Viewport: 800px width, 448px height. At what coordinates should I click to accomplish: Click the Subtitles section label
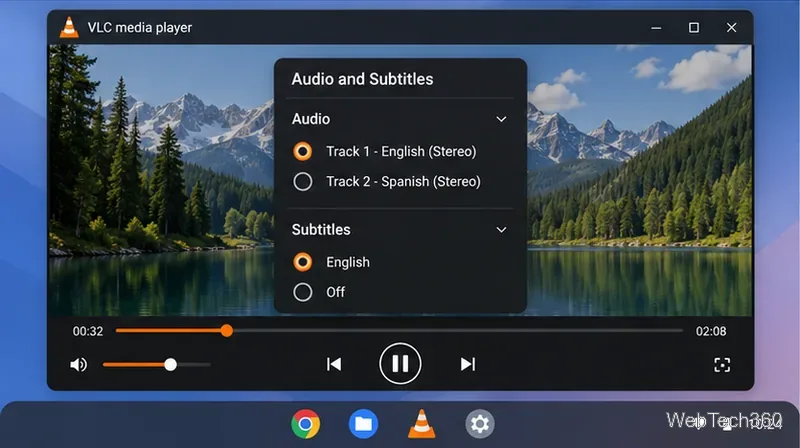(x=321, y=230)
